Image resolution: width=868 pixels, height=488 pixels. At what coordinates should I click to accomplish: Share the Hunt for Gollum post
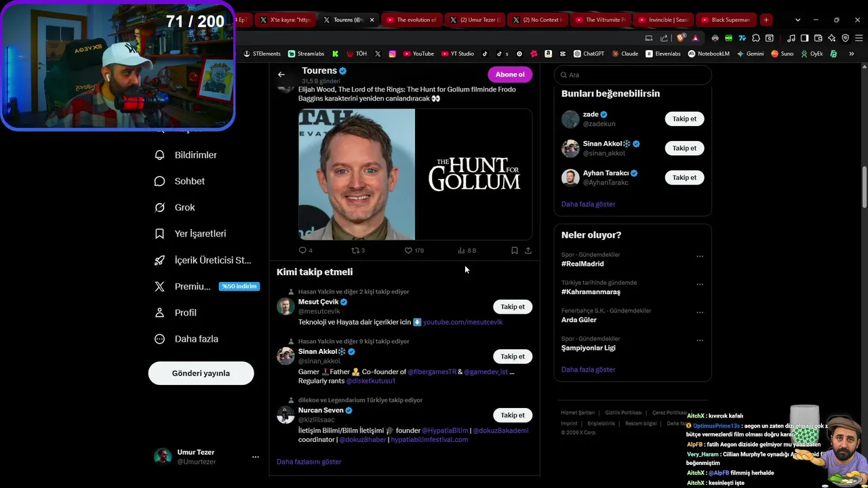tap(528, 251)
